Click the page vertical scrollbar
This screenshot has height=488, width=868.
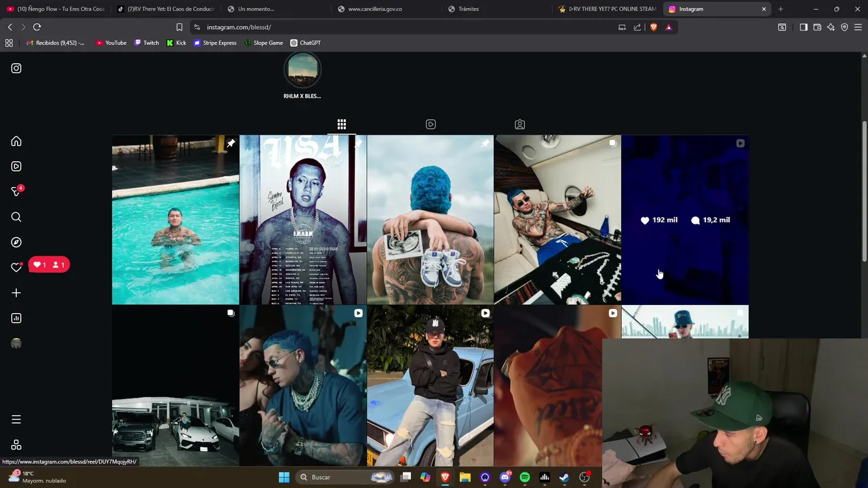tap(864, 191)
